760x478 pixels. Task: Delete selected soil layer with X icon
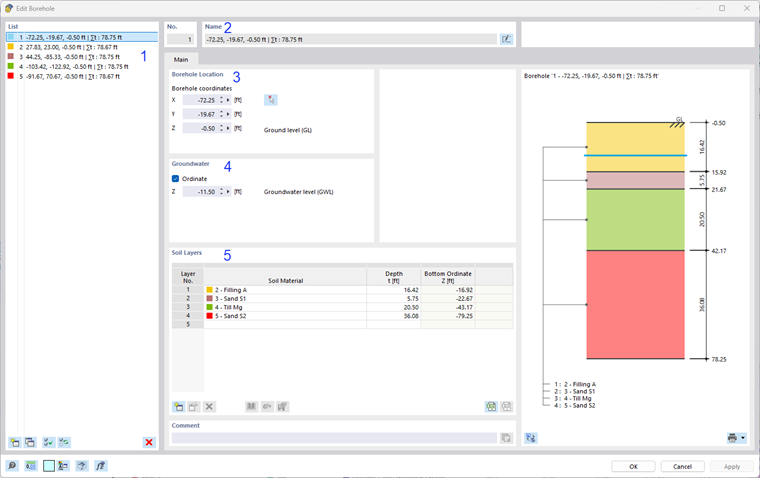pyautogui.click(x=209, y=407)
